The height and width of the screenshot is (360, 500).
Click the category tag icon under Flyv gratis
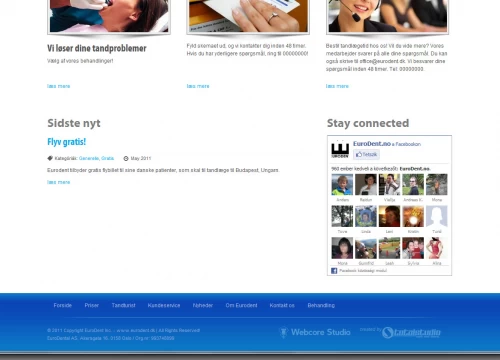pos(50,158)
